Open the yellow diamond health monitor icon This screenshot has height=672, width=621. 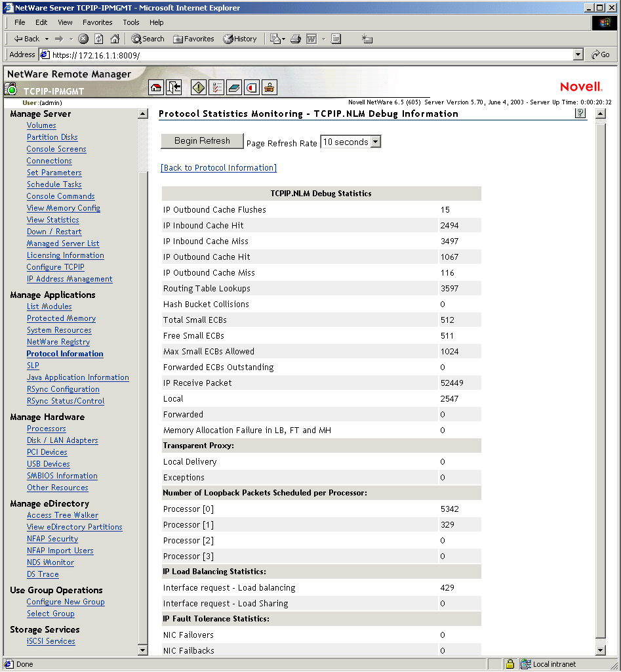199,88
